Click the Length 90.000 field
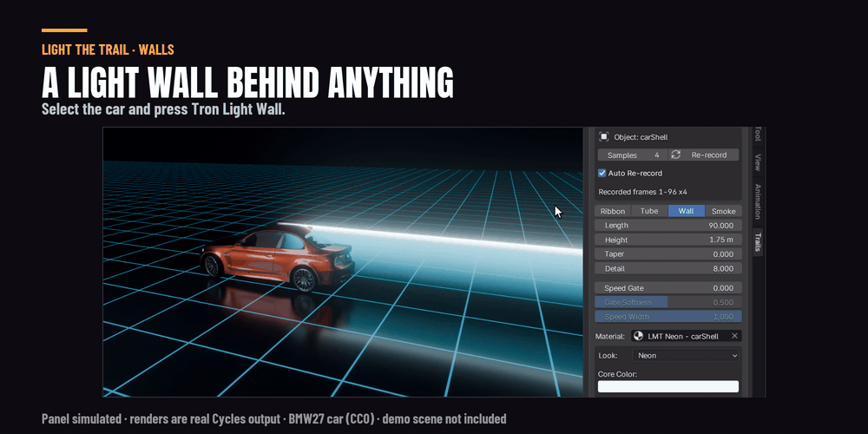The width and height of the screenshot is (868, 434). [x=668, y=226]
